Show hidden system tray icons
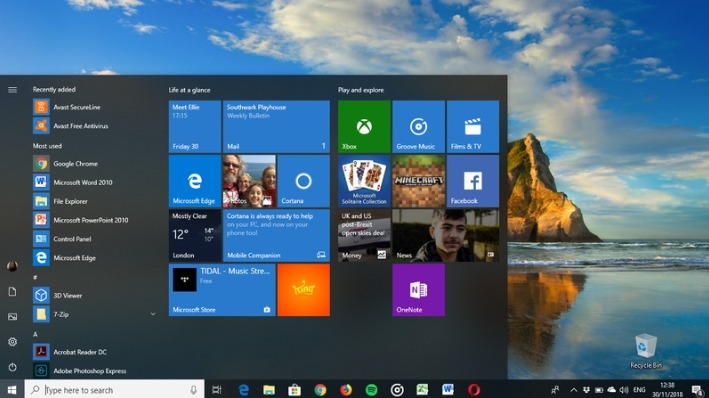709x398 pixels. coord(573,389)
